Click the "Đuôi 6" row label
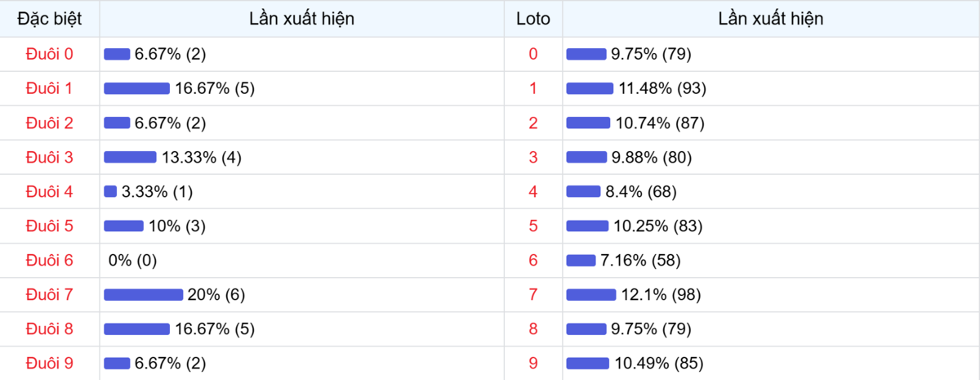The width and height of the screenshot is (980, 380). point(50,261)
